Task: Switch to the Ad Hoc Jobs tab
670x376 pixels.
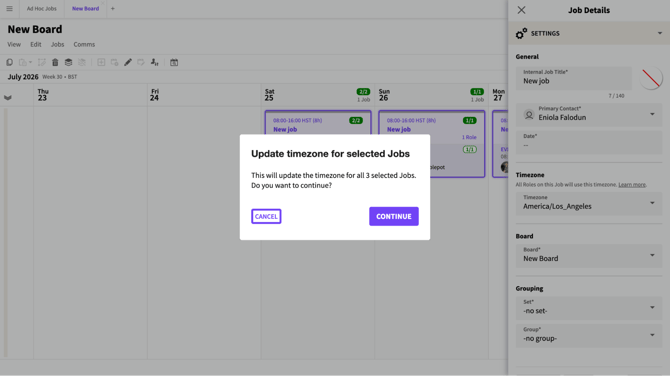Action: (x=41, y=9)
